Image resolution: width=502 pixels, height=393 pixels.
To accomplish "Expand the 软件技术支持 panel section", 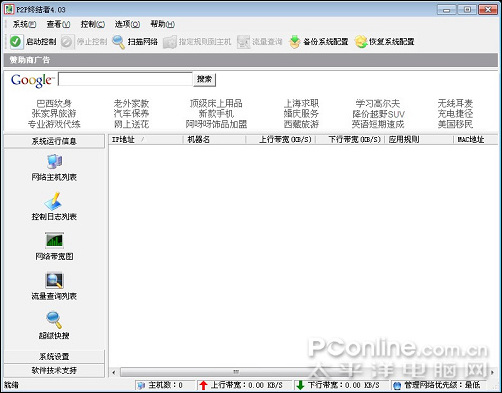I will coord(54,370).
